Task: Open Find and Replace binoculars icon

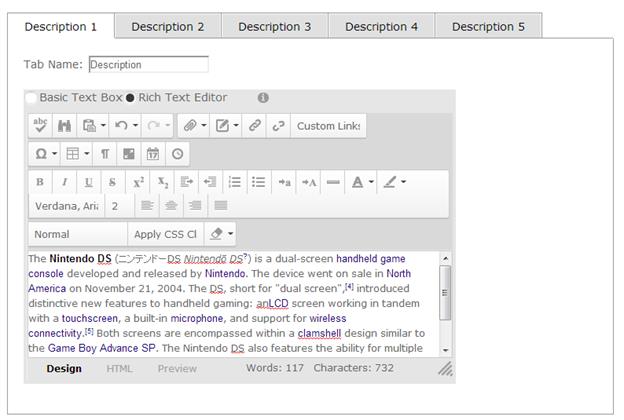Action: 64,126
